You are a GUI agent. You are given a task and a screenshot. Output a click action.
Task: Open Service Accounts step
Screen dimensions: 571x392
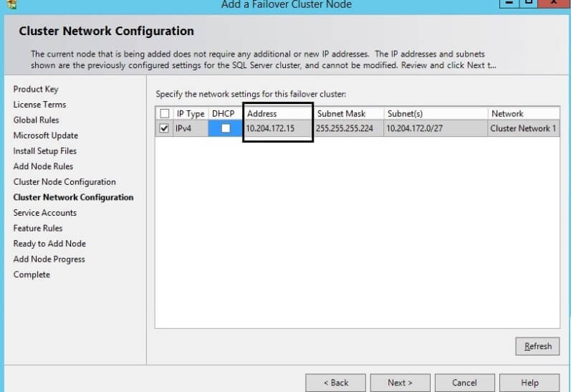coord(45,213)
